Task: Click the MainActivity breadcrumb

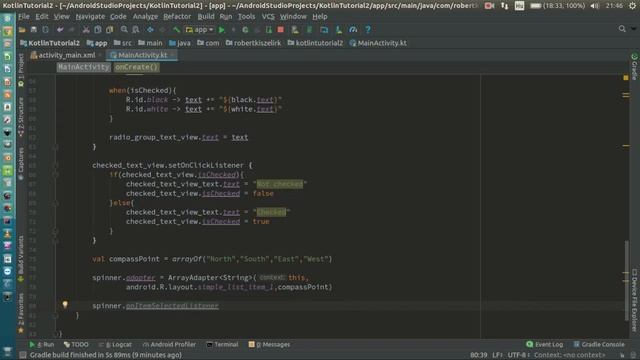Action: [x=84, y=67]
